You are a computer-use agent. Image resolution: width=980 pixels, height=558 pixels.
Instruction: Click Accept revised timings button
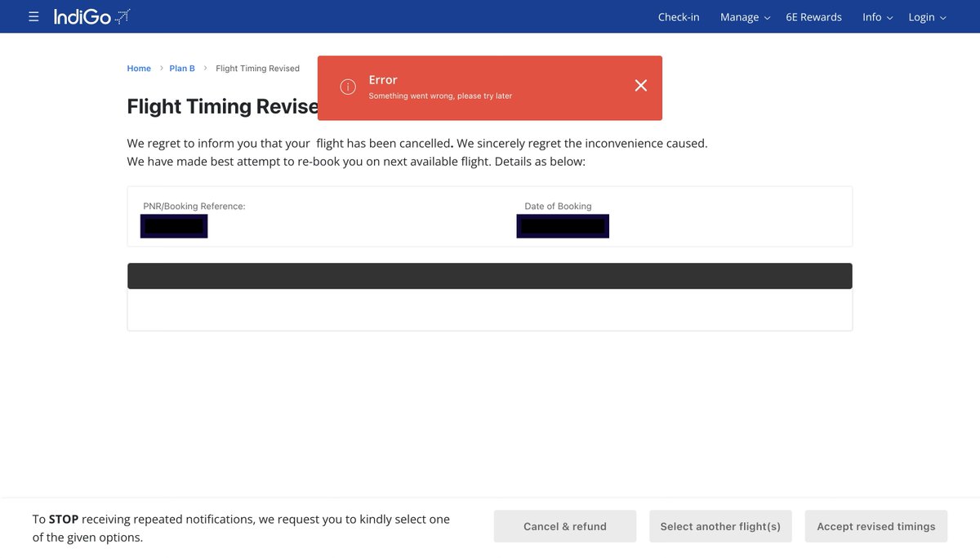tap(876, 526)
